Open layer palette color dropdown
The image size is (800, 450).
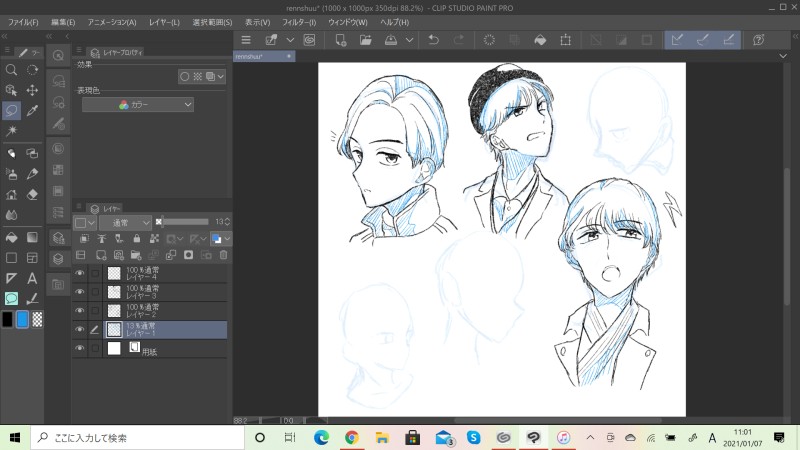click(x=85, y=222)
